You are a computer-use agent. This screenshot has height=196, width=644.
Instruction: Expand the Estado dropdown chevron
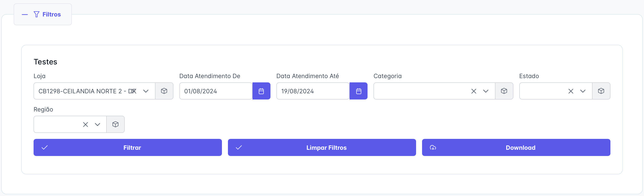tap(583, 91)
